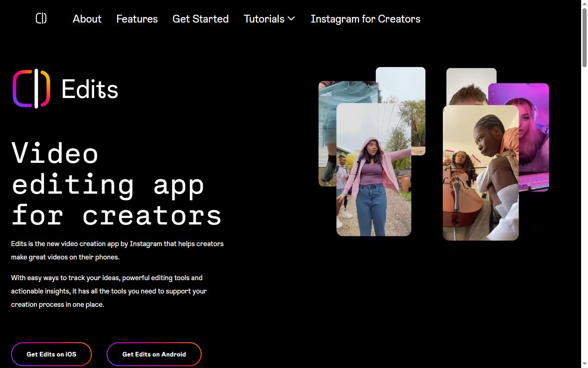
Task: Click the scrollbar up arrow
Action: click(x=584, y=4)
